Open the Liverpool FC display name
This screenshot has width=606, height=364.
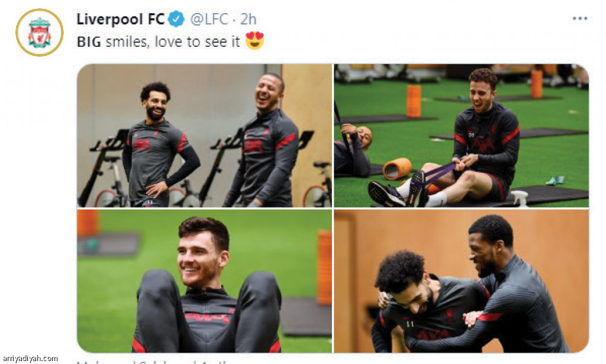121,19
